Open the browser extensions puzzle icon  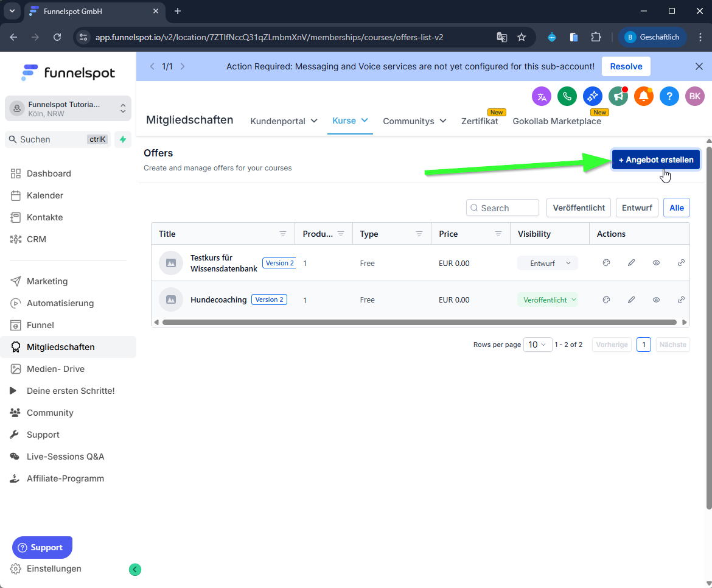point(596,37)
